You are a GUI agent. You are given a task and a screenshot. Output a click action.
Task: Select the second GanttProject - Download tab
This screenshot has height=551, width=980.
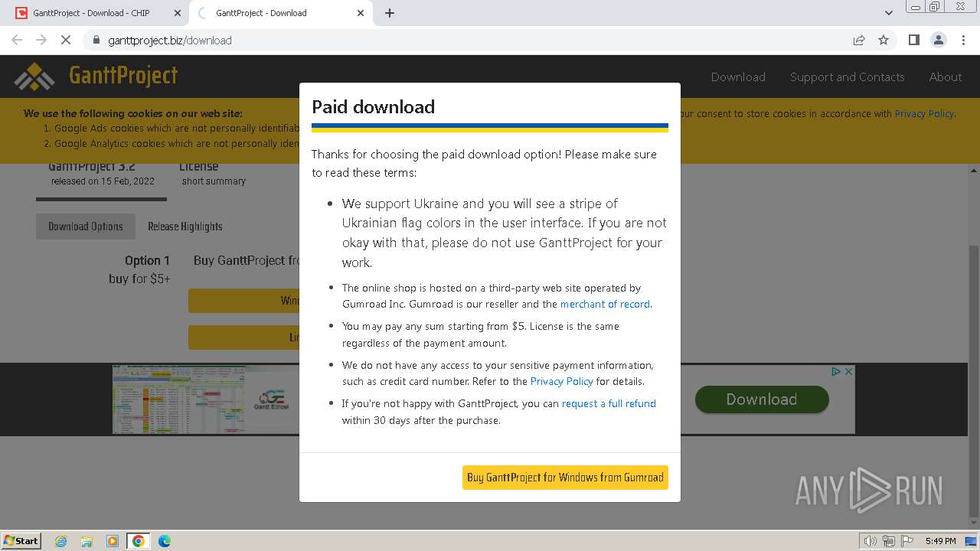tap(281, 13)
